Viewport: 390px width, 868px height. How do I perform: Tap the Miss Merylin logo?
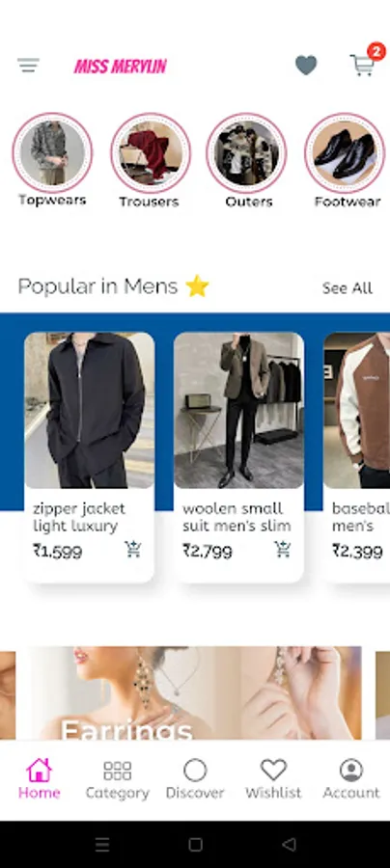pos(121,67)
